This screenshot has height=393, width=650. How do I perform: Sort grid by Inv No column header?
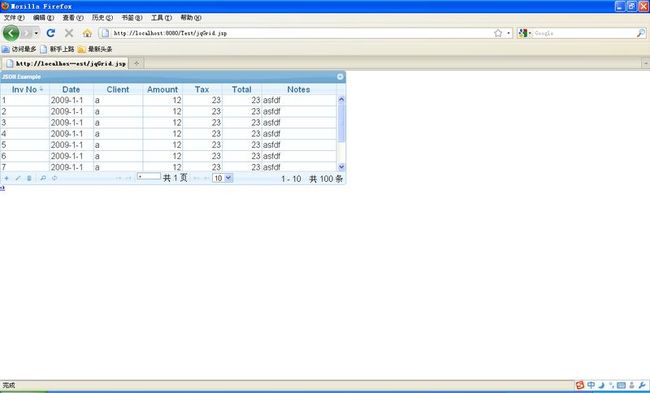click(x=25, y=90)
